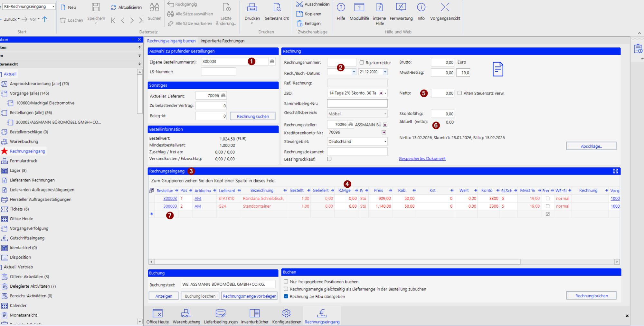The image size is (644, 326).
Task: Open Fernwartung remote support
Action: 401,8
